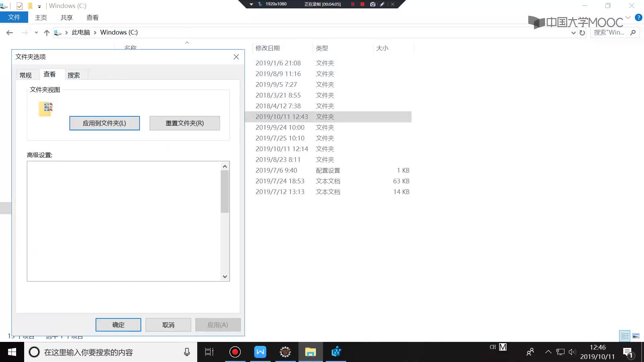Select the row dated 2019/8/9 11:16

point(328,74)
